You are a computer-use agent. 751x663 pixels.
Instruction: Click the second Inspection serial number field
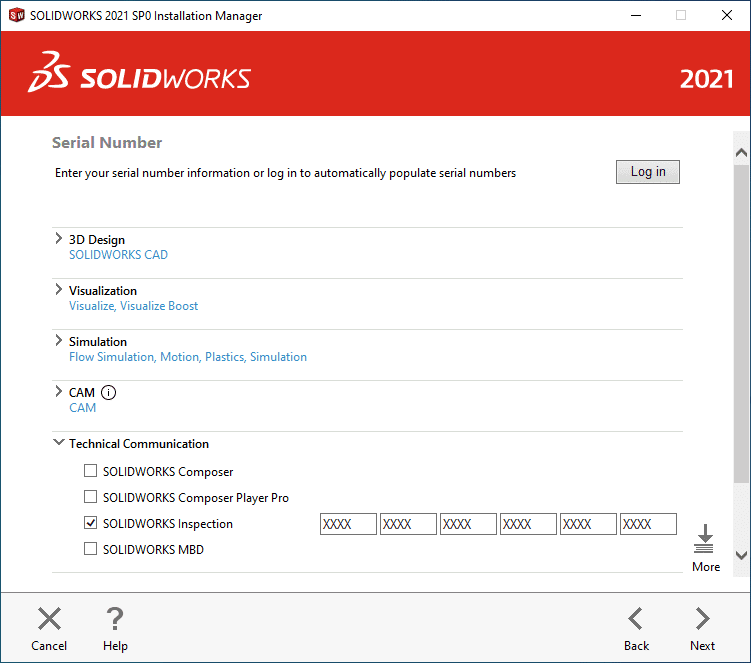coord(408,524)
